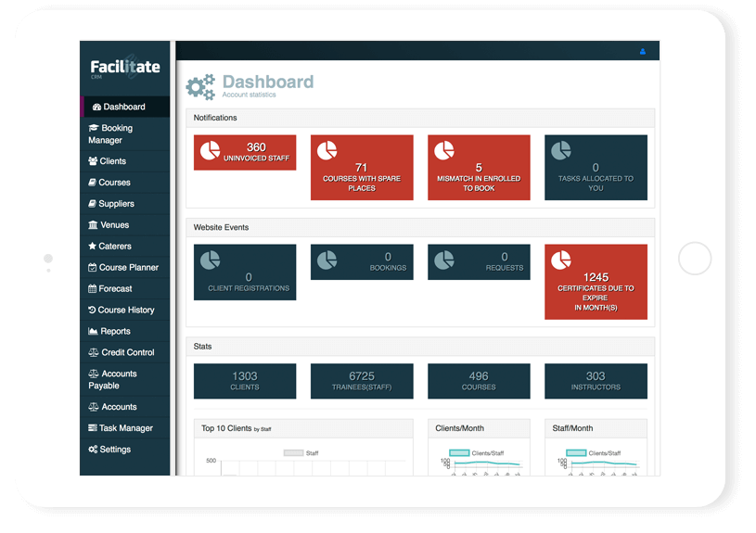Click the Caterers star icon in sidebar
This screenshot has width=756, height=533.
click(92, 247)
